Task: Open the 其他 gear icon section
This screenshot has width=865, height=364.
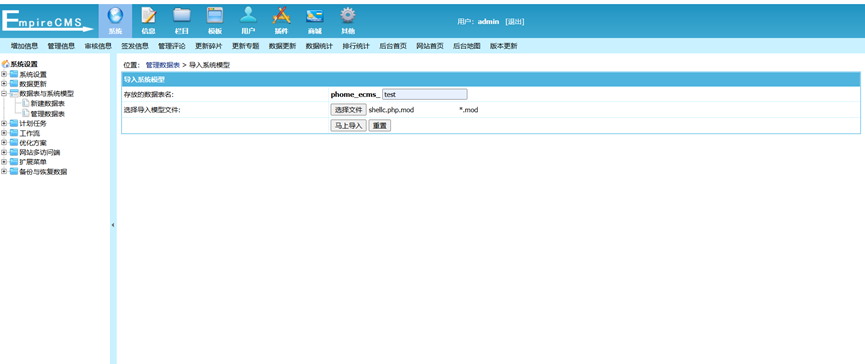Action: (348, 21)
